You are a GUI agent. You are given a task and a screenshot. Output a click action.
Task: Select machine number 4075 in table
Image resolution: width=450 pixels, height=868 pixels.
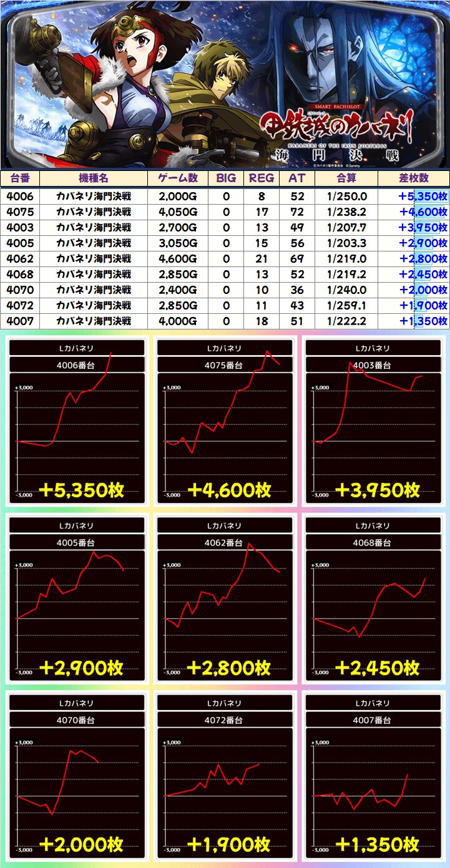coord(20,212)
